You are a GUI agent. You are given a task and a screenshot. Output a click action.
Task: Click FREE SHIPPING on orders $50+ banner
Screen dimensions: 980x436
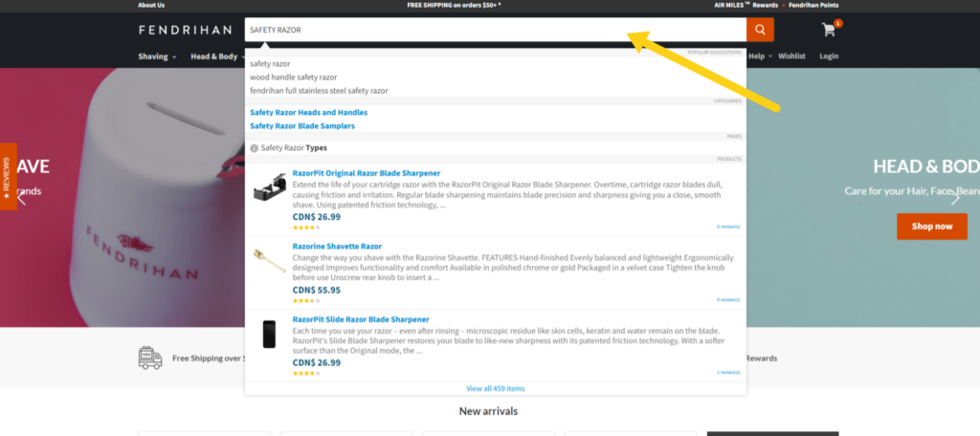tap(454, 5)
